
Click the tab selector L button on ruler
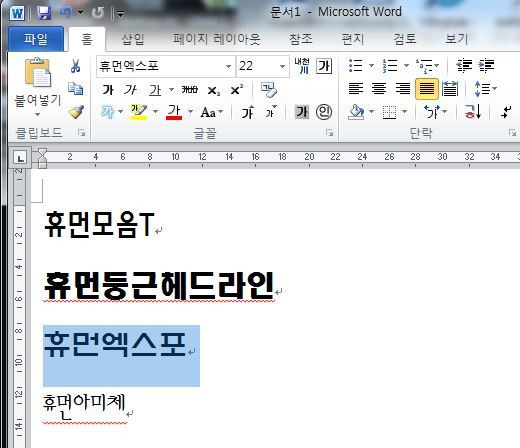21,158
